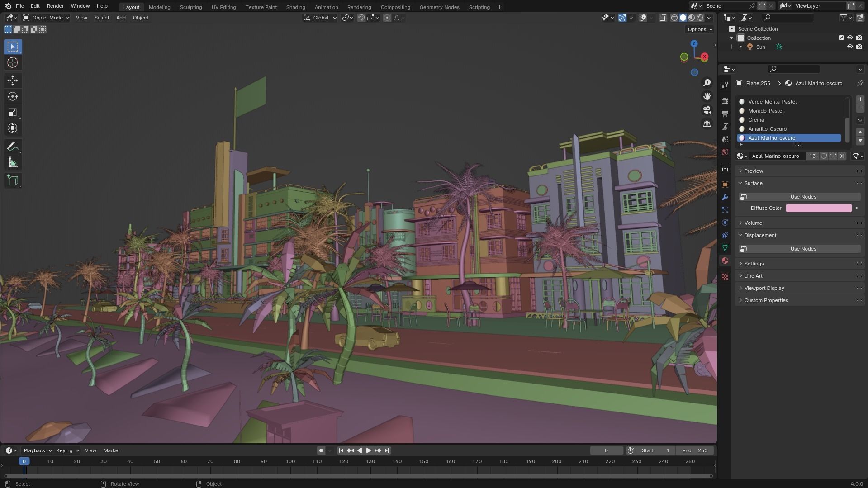
Task: Toggle fake user shield for material
Action: 824,156
